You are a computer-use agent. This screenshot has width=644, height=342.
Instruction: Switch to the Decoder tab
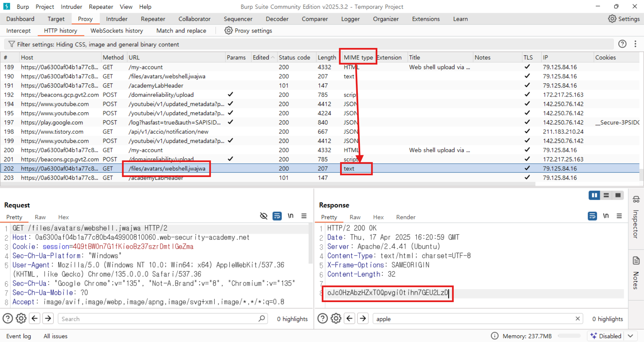(277, 19)
